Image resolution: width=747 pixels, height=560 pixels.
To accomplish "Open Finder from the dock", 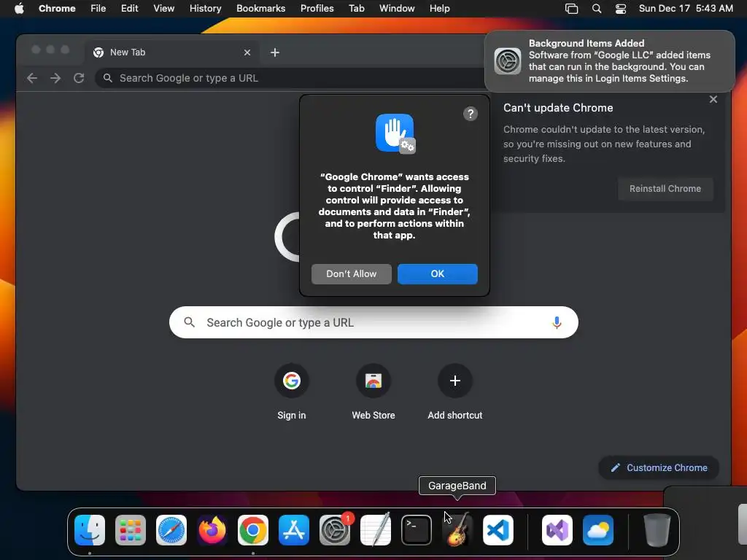I will tap(90, 530).
